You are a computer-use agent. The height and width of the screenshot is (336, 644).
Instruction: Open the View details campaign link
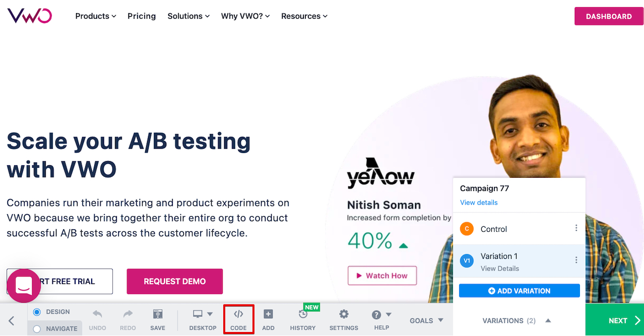[479, 203]
